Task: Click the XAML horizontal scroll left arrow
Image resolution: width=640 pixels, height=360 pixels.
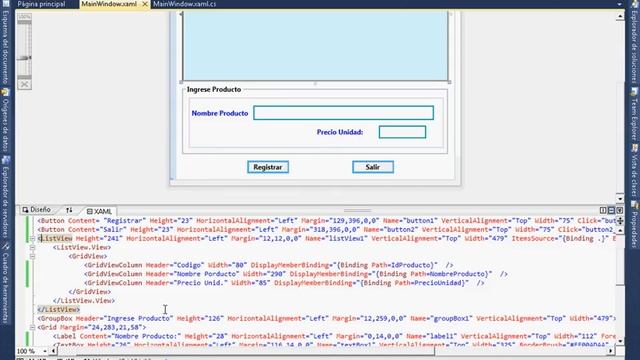Action: 53,351
